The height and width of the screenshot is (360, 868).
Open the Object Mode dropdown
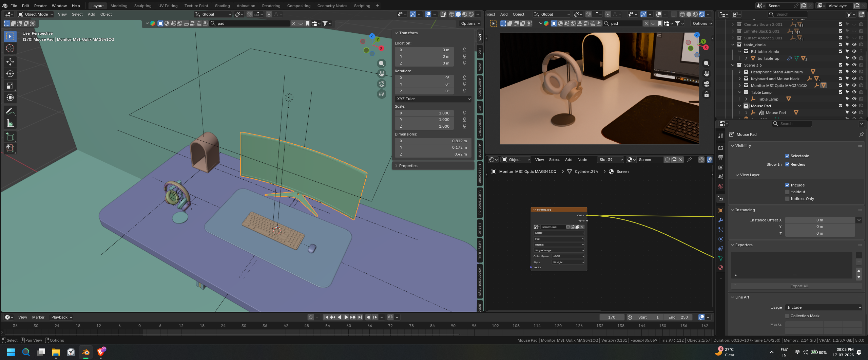coord(36,14)
